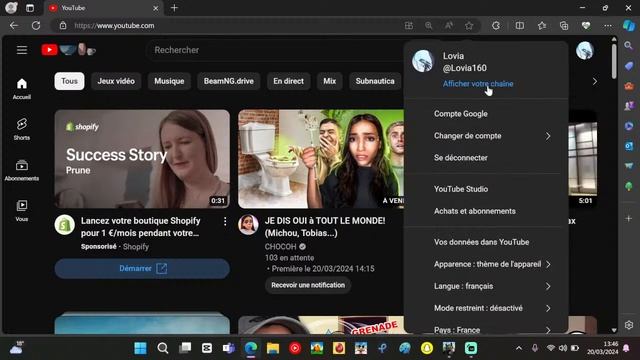Click the Edge sidebar search icon
640x360 pixels.
pos(629,45)
